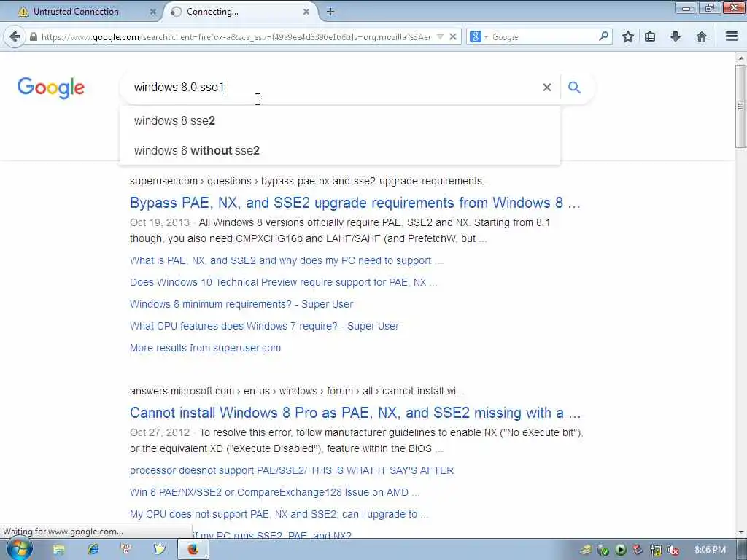Image resolution: width=747 pixels, height=560 pixels.
Task: Open the clock showing 8:06 PM
Action: [710, 550]
